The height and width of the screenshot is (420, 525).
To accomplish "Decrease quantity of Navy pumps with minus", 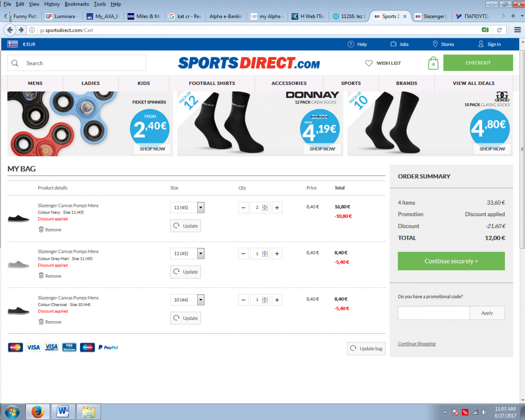I will (x=244, y=207).
